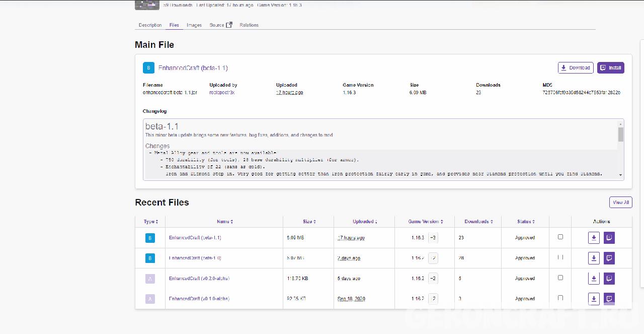Click Twitch install icon for beta-1.0 row
Image resolution: width=644 pixels, height=334 pixels.
tap(609, 258)
